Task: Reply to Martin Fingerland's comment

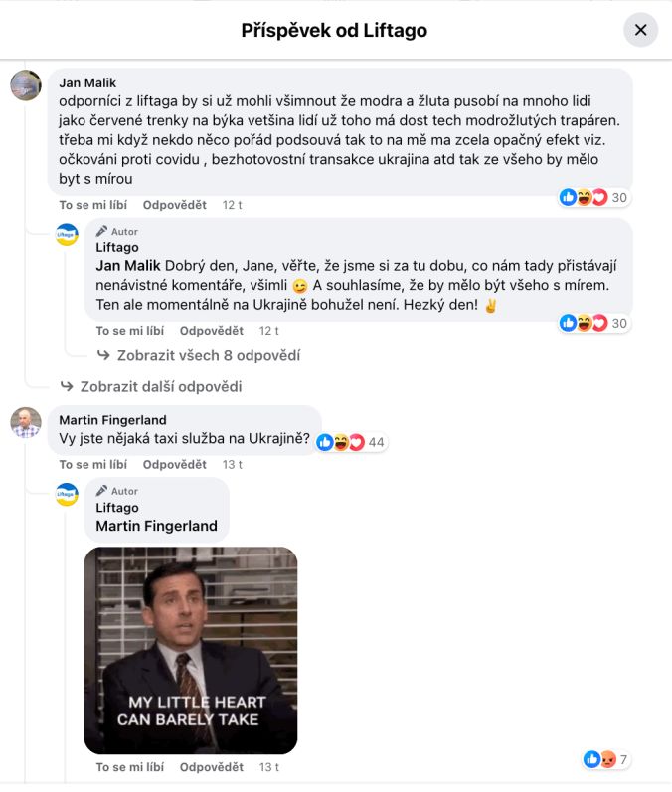Action: click(x=174, y=464)
